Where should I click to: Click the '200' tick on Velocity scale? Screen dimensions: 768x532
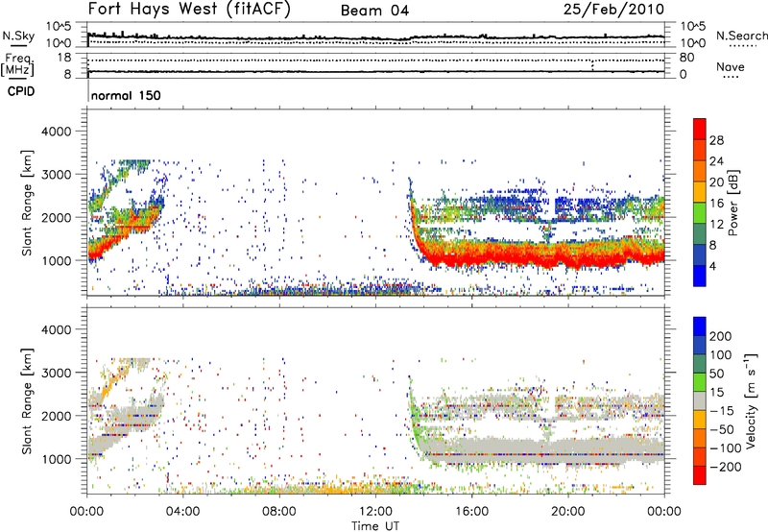click(721, 336)
